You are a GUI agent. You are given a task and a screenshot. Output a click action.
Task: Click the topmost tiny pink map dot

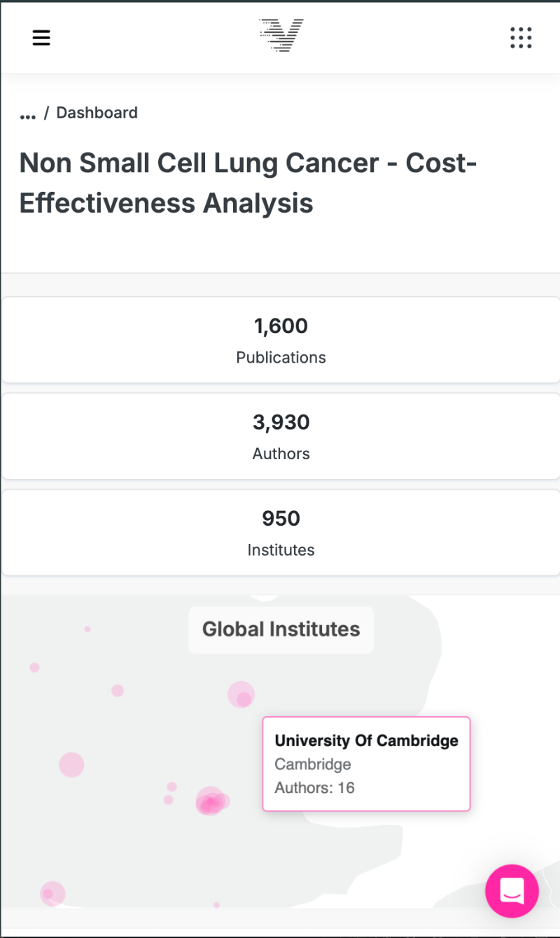pyautogui.click(x=87, y=629)
